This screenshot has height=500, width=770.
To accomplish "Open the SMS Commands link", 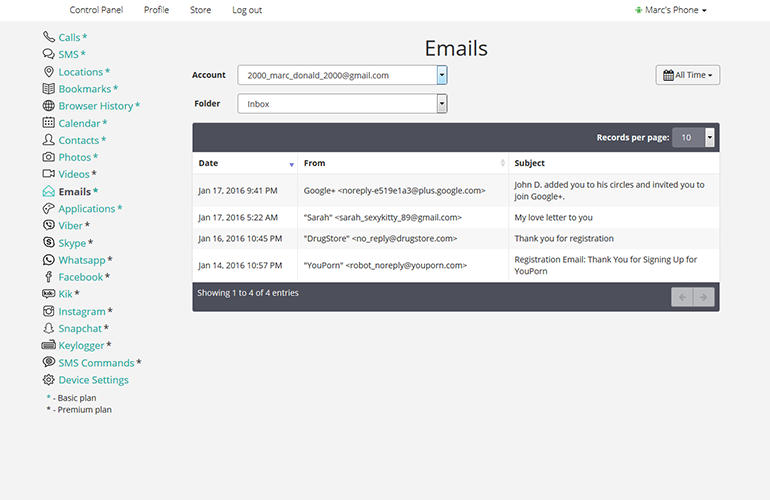I will point(96,362).
